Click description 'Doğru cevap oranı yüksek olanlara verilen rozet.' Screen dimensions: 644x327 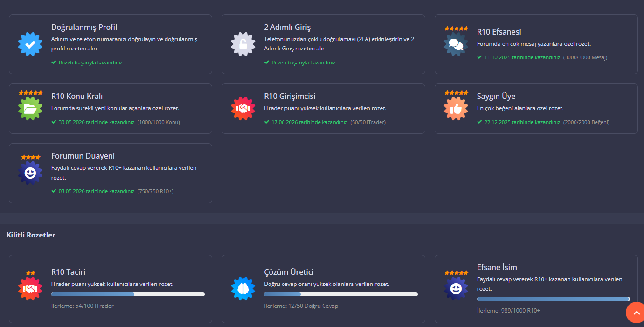point(326,284)
